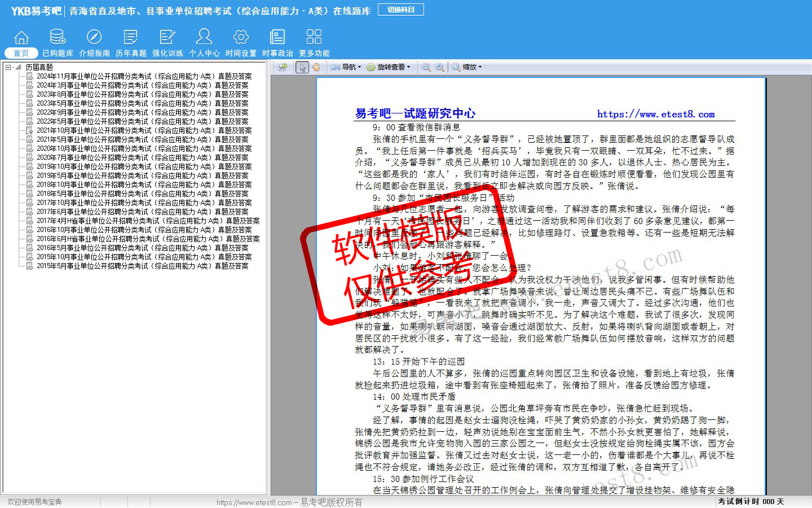Switch to the 首页 home tab

(21, 43)
